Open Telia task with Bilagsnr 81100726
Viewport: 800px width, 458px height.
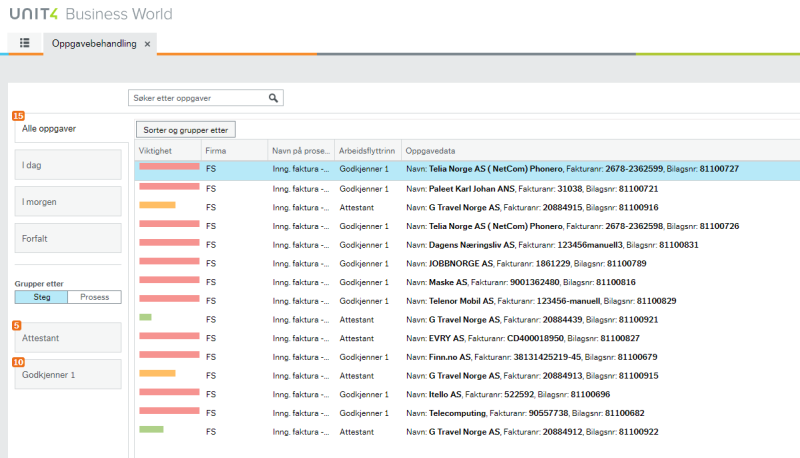pyautogui.click(x=467, y=226)
